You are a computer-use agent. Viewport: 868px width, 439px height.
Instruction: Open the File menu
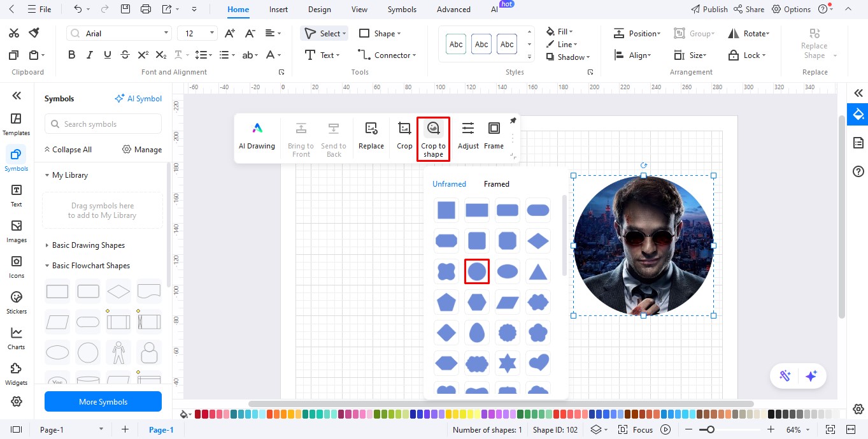39,10
